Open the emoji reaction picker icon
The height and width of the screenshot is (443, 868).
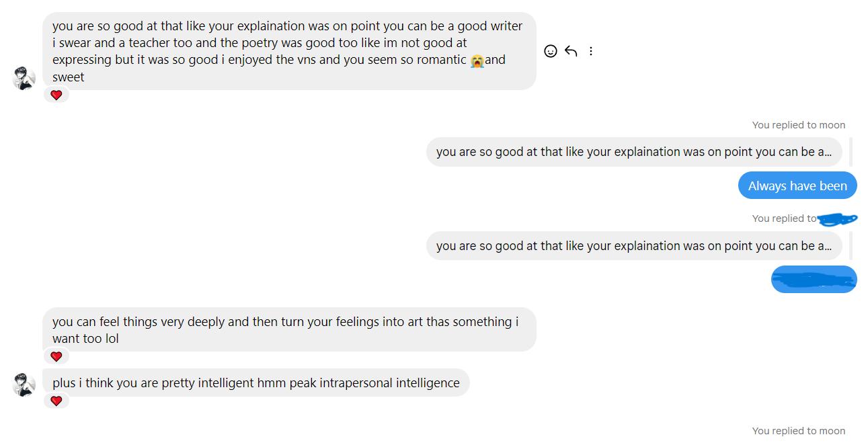pyautogui.click(x=551, y=51)
